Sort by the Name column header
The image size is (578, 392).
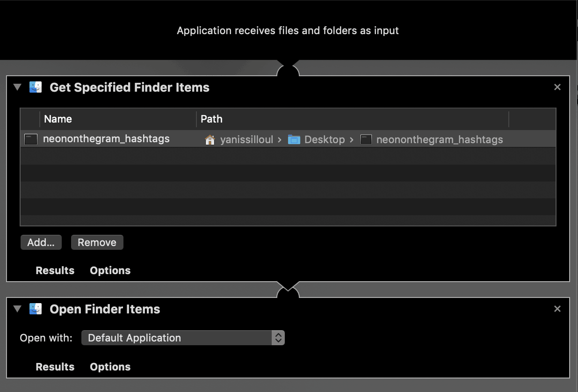click(118, 119)
